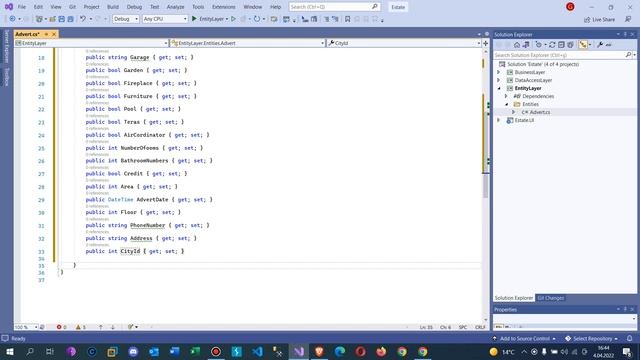Click the Live Share button

599,19
